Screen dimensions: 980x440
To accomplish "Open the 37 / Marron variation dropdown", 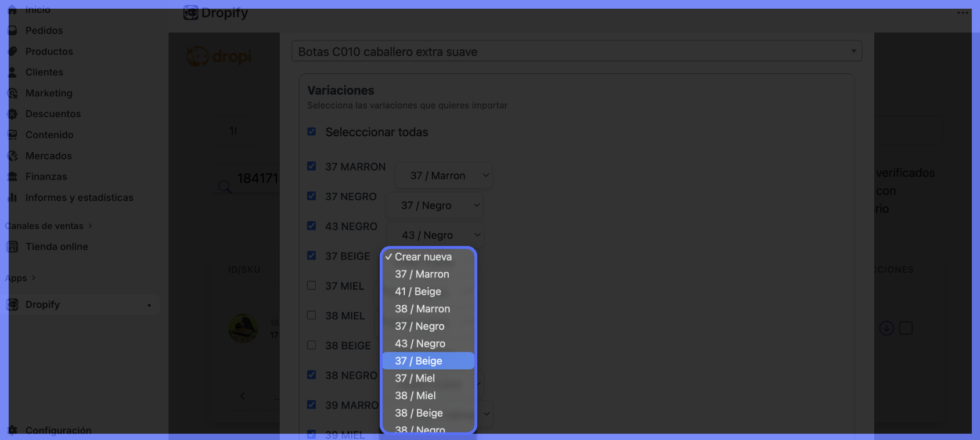I will (x=444, y=175).
